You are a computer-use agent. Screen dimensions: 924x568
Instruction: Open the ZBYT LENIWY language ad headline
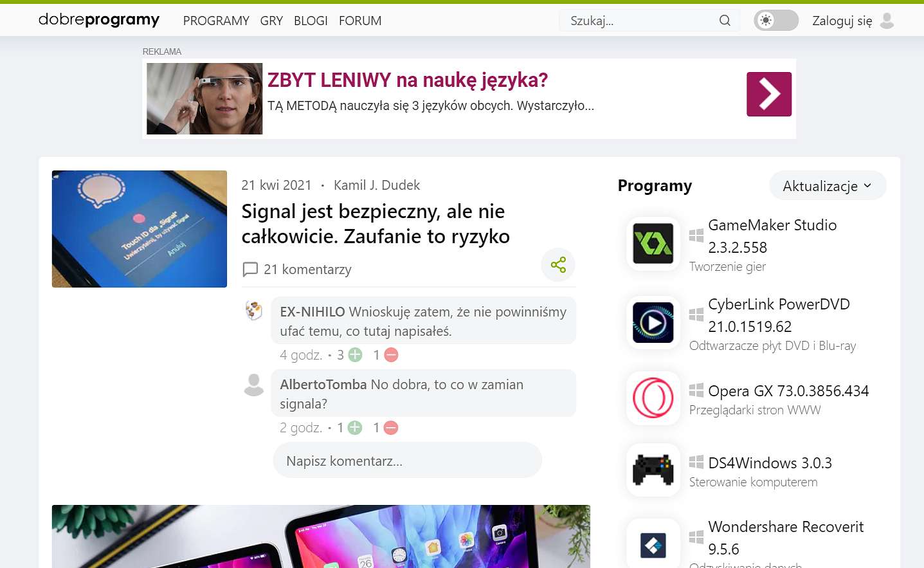point(408,80)
